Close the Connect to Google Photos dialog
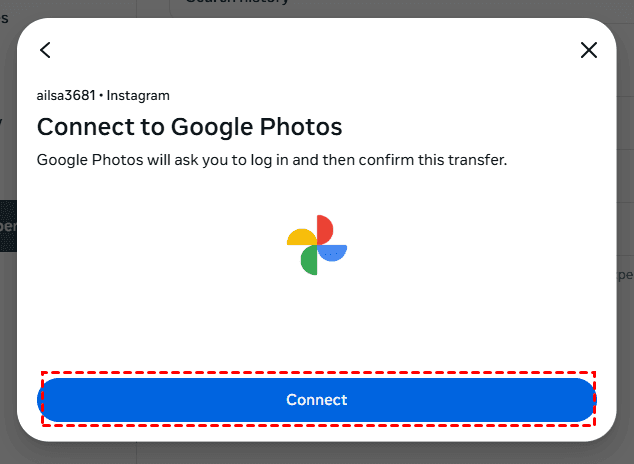The width and height of the screenshot is (634, 464). tap(589, 50)
